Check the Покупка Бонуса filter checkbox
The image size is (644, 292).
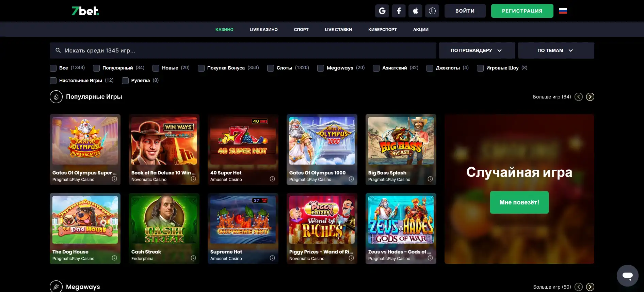(x=201, y=68)
